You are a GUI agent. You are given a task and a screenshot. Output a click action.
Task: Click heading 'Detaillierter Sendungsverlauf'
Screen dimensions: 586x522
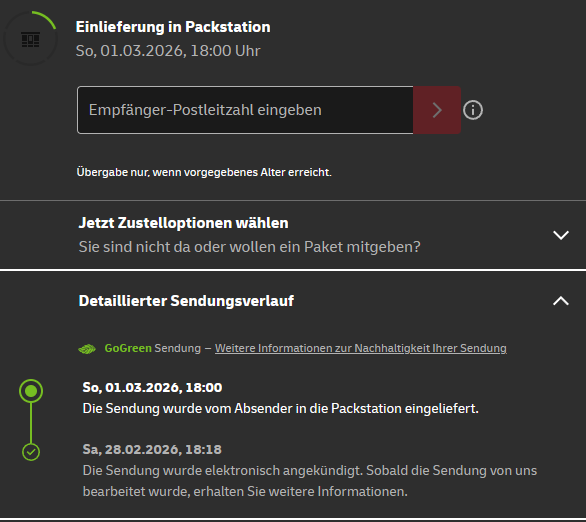(x=186, y=301)
